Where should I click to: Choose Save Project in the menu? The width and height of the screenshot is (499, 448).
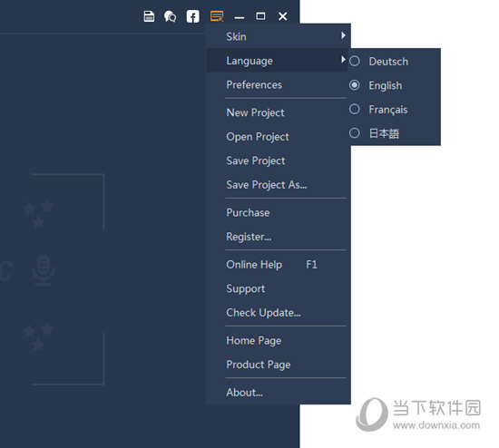(x=279, y=161)
